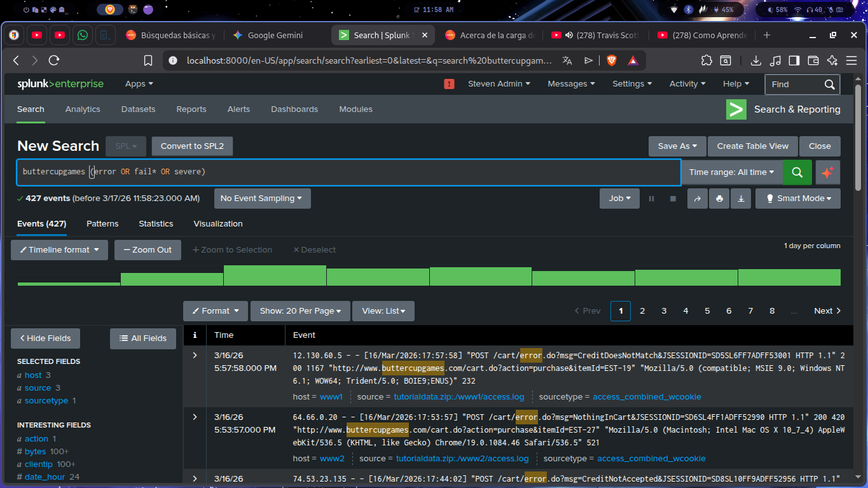Click the red health alert icon

[x=449, y=84]
